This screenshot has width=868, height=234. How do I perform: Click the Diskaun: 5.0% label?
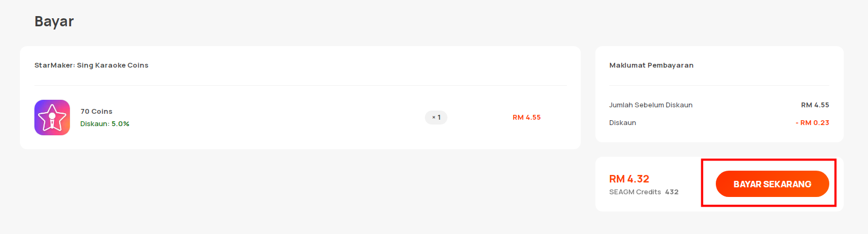tap(105, 124)
